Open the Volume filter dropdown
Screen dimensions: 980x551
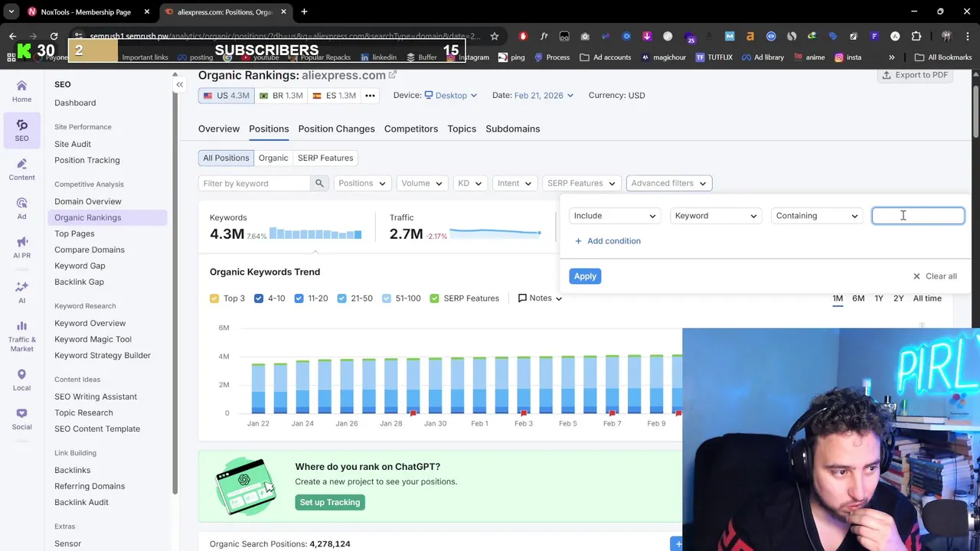point(422,183)
